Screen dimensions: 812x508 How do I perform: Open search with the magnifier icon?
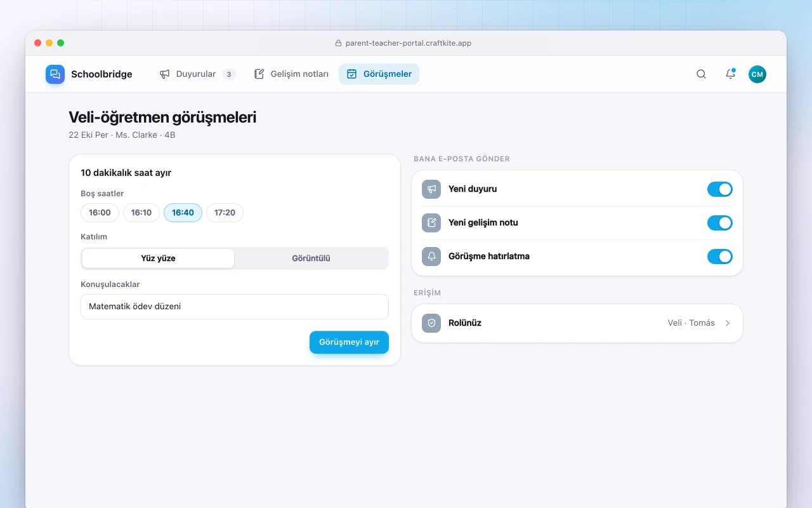click(x=701, y=74)
